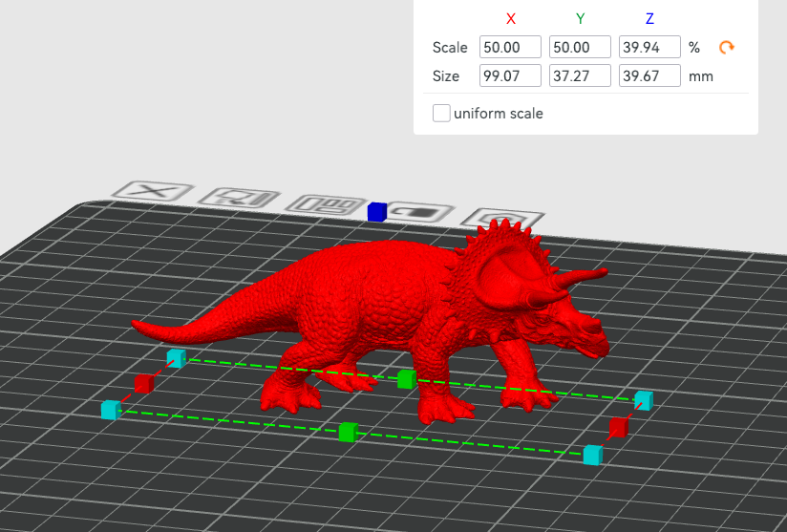Select the left red X-axis scale handle
787x532 pixels.
(143, 383)
